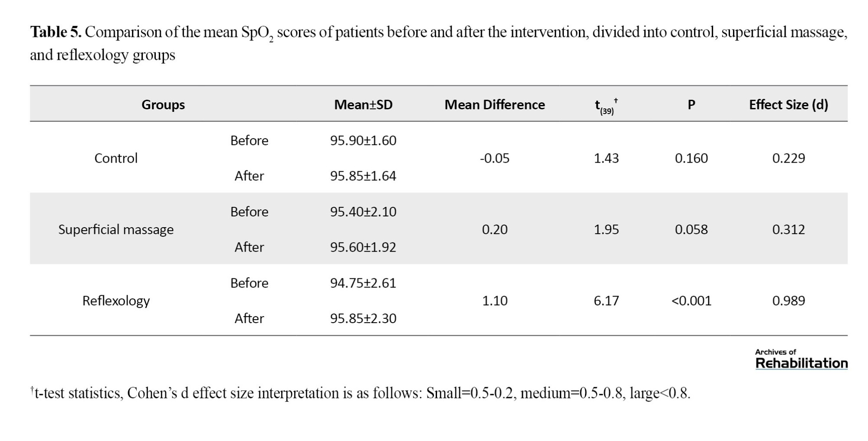The width and height of the screenshot is (868, 441).
Task: Click the t(39) column header
Action: point(606,105)
